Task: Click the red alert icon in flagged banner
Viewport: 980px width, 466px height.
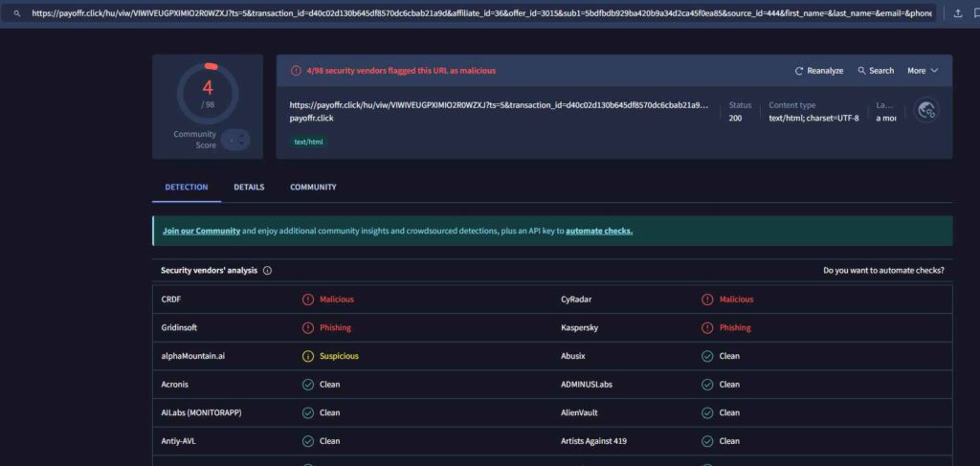Action: [x=296, y=71]
